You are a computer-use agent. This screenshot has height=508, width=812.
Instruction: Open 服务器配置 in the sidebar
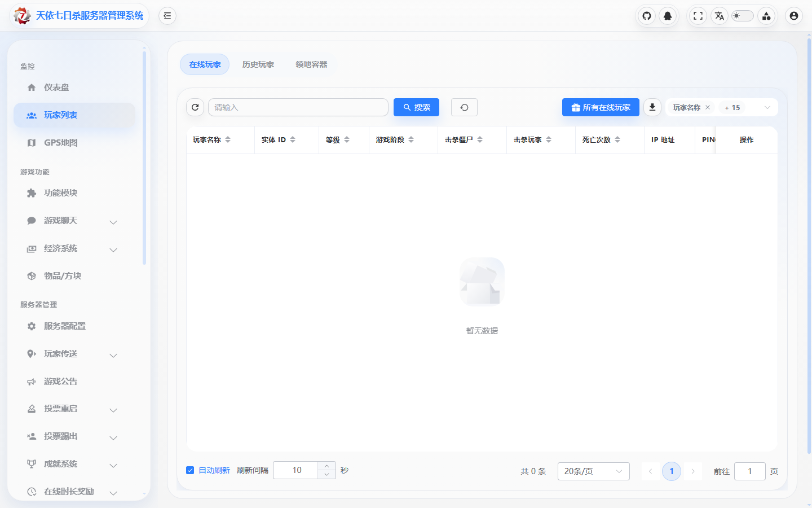point(74,326)
